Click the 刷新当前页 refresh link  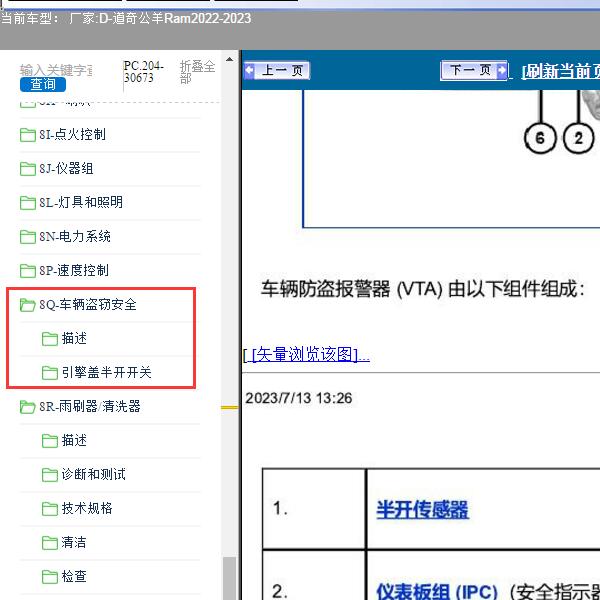pos(561,71)
